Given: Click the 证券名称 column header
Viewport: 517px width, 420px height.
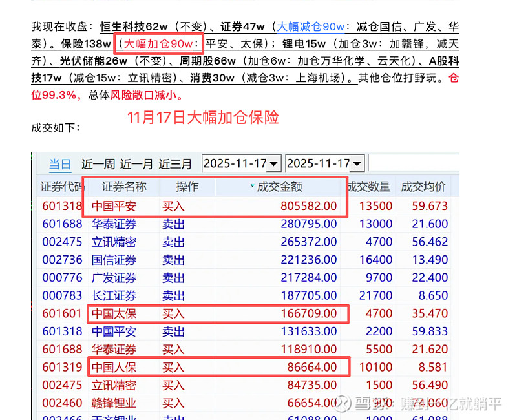Looking at the screenshot, I should coord(123,187).
